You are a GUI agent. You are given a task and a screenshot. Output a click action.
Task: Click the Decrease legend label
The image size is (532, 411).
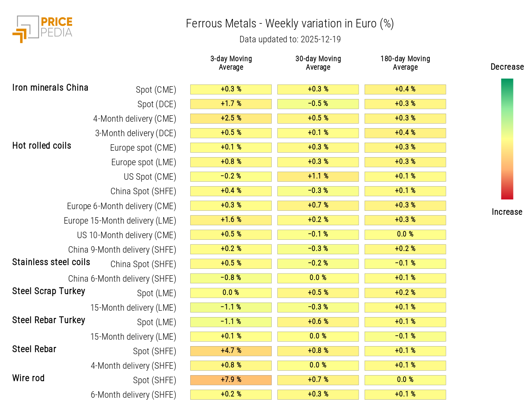tap(507, 67)
